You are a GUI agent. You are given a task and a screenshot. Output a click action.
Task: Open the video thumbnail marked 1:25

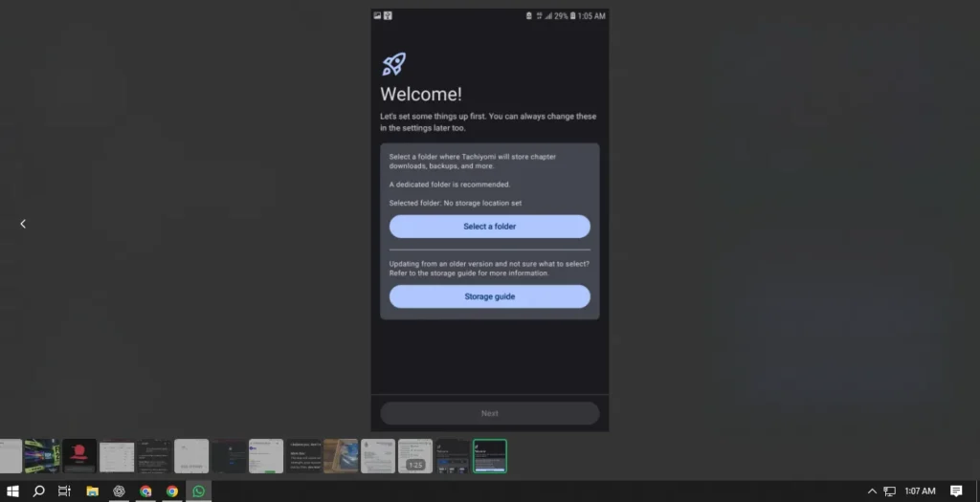[415, 456]
